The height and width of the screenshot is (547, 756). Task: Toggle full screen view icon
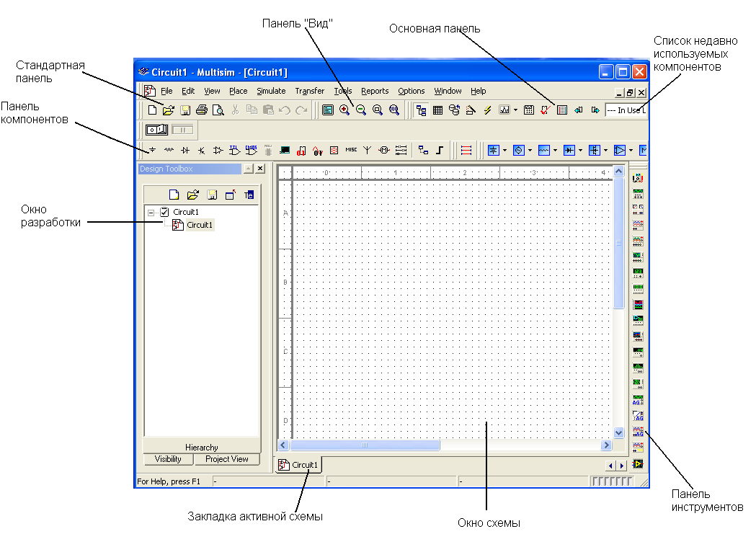328,110
